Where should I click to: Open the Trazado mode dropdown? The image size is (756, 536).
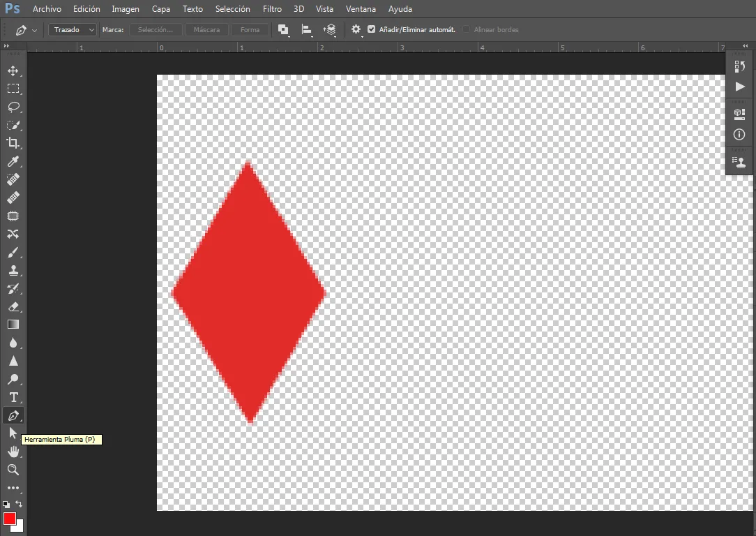click(73, 30)
